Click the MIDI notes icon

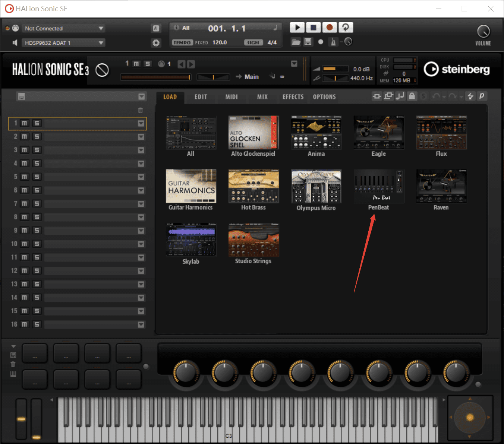400,96
